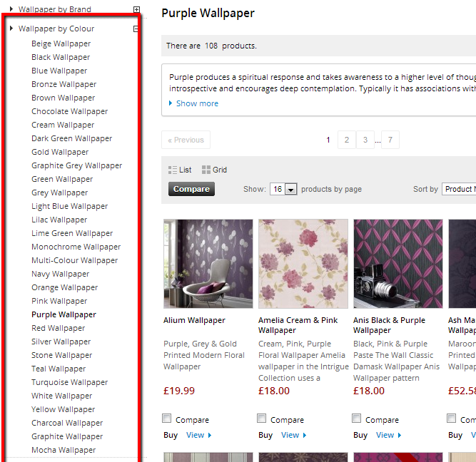Tick Compare checkbox for Amelia Cream & Pink Wallpaper
The height and width of the screenshot is (462, 476).
[x=262, y=419]
